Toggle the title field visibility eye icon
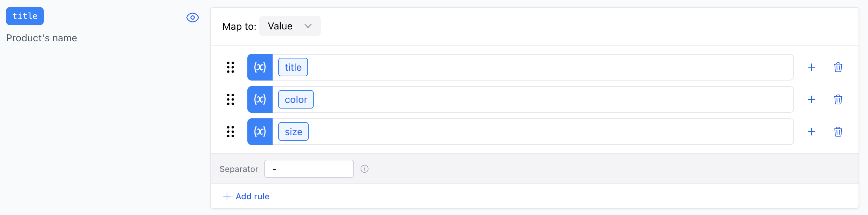868x215 pixels. 193,18
